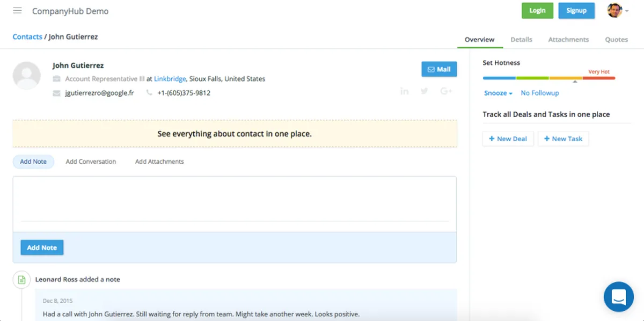Click the New Task button
Screen dimensions: 644x321
[563, 138]
